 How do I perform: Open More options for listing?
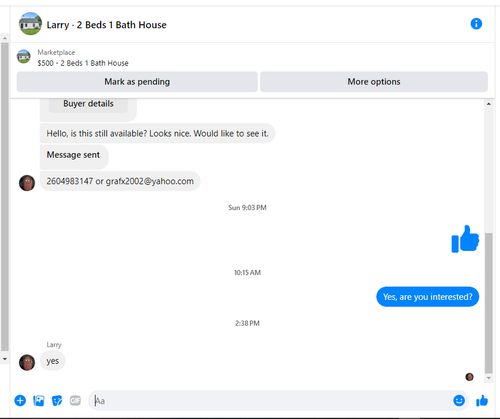pos(374,82)
